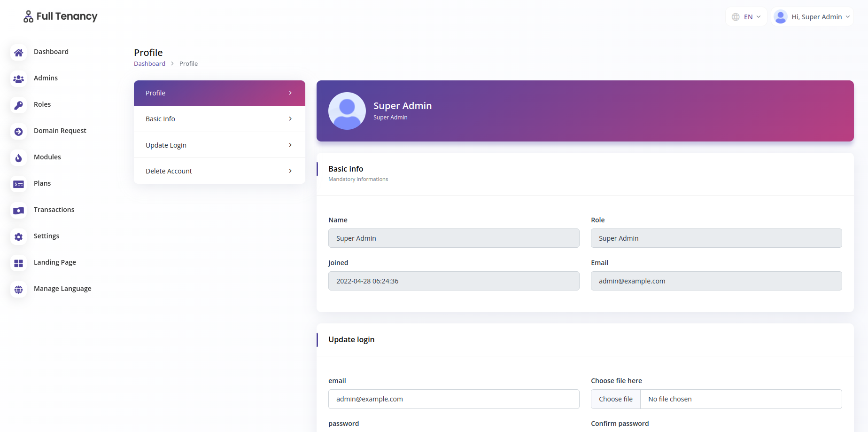
Task: Select the Modules droplet icon
Action: tap(18, 158)
